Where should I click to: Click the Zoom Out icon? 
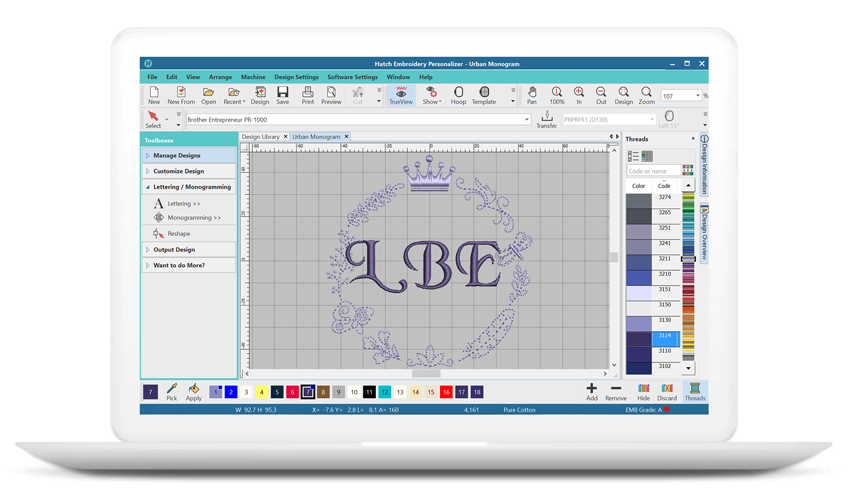coord(601,95)
